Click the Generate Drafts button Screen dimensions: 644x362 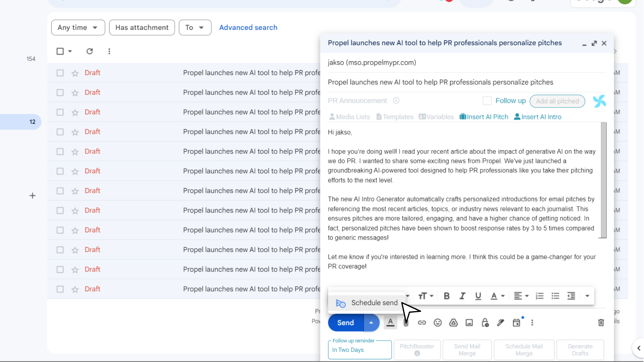coord(580,350)
